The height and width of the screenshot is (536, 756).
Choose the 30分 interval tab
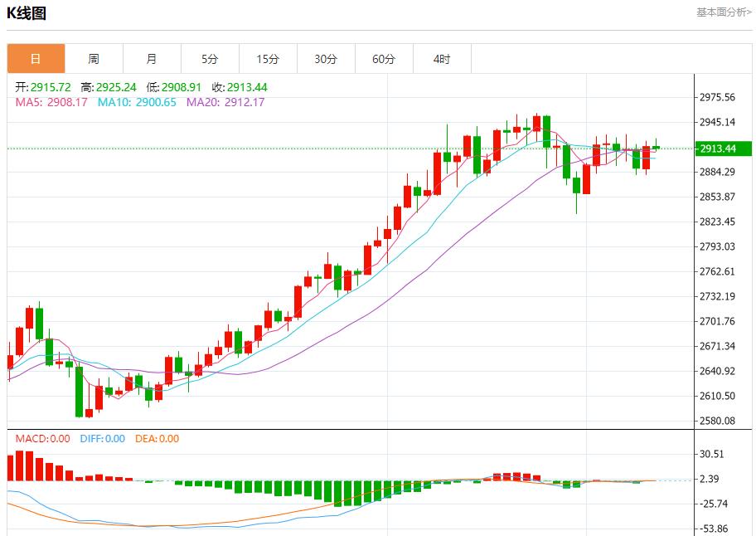326,59
